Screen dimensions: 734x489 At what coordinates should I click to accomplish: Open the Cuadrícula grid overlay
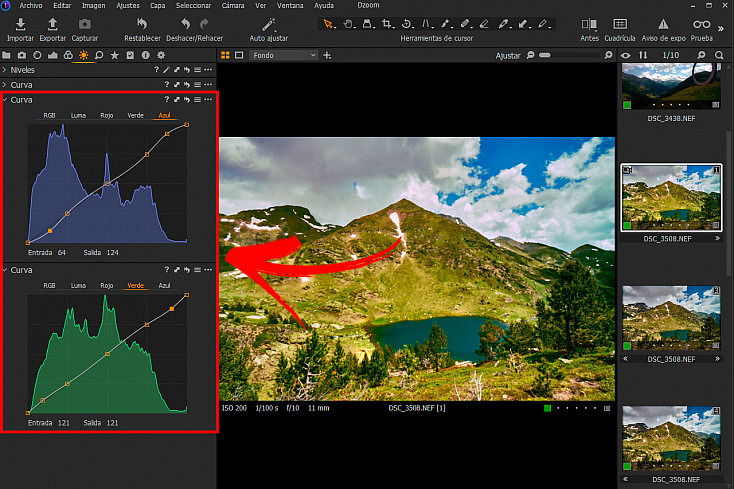click(x=620, y=24)
